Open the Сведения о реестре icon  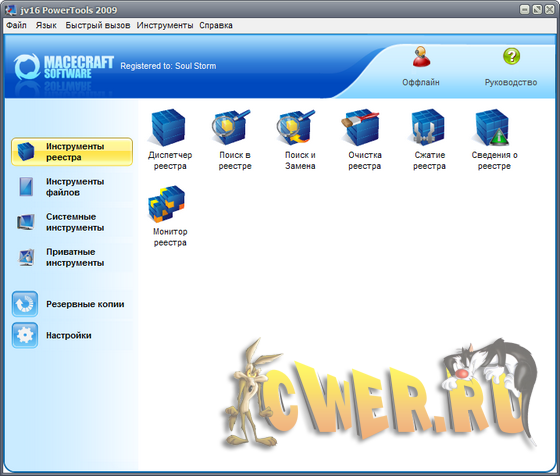(x=494, y=140)
